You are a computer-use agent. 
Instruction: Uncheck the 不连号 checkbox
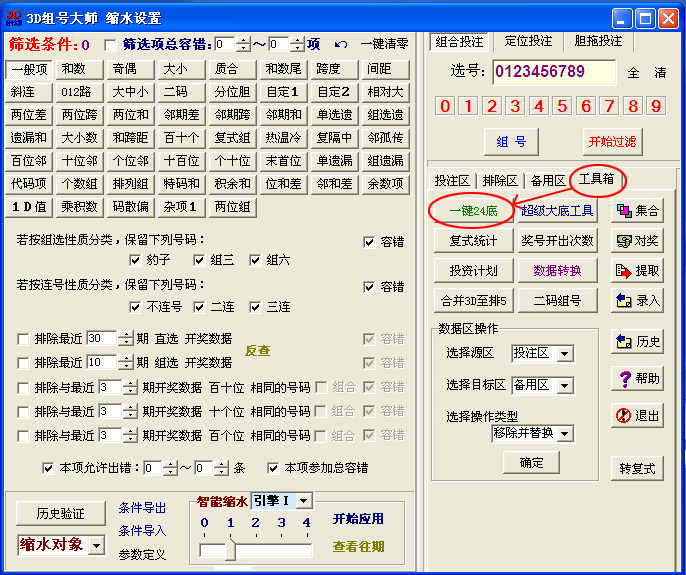pyautogui.click(x=137, y=307)
